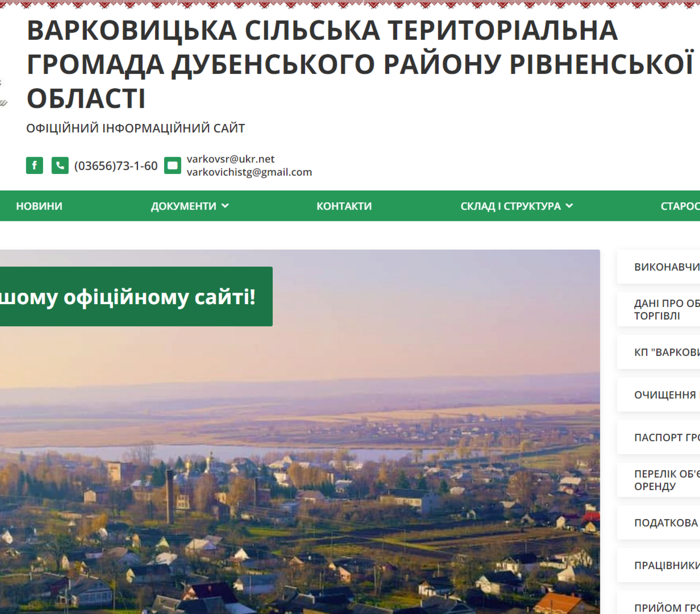Open the ВИКОНАВЧИ... sidebar item
The width and height of the screenshot is (700, 614).
(666, 267)
